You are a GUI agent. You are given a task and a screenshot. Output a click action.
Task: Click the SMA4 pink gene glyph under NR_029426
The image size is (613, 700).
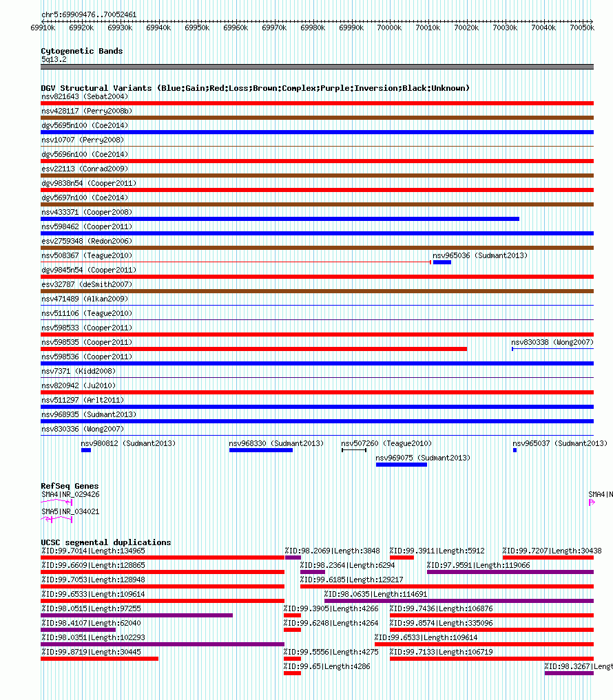tap(56, 502)
